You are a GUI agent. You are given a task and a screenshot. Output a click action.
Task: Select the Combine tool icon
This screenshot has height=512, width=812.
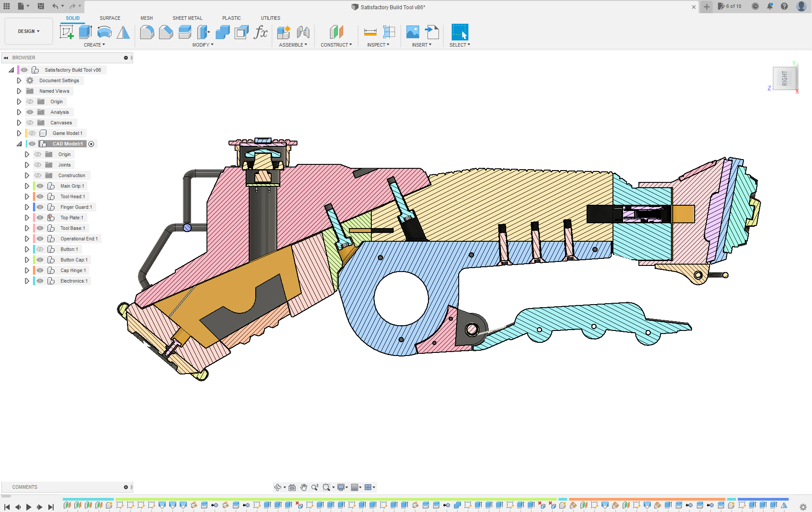(223, 32)
